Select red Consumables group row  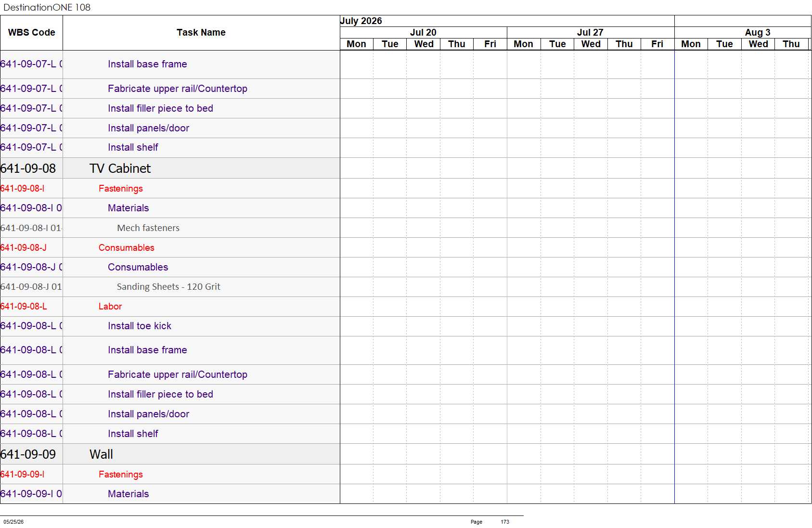127,248
